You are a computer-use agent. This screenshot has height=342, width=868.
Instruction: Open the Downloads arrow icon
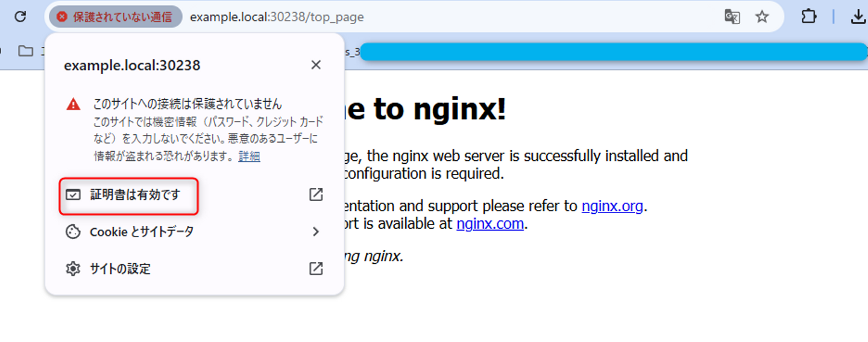[858, 17]
